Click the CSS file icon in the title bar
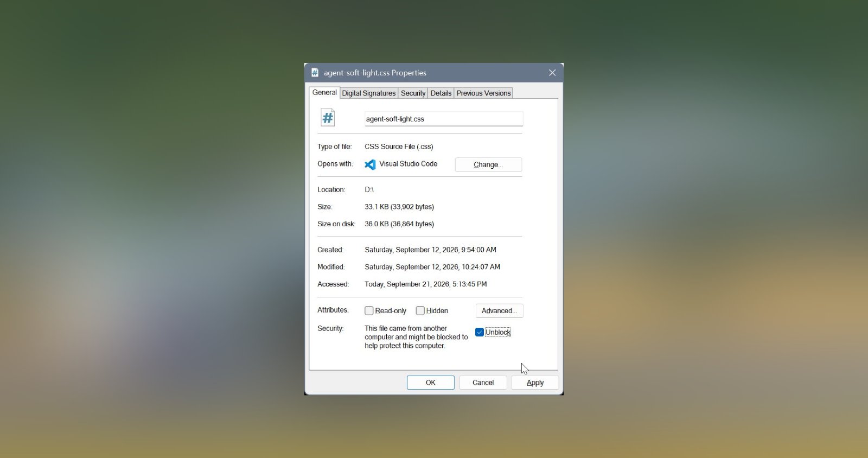 315,73
